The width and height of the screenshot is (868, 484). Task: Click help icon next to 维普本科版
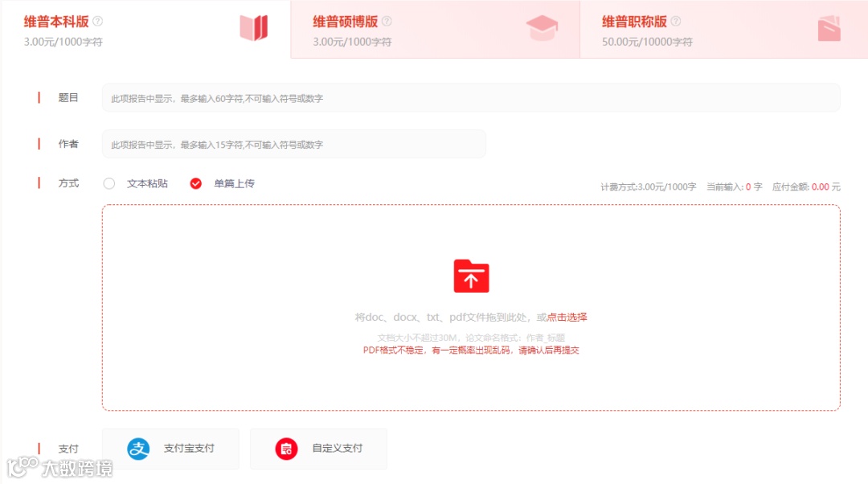[x=97, y=21]
